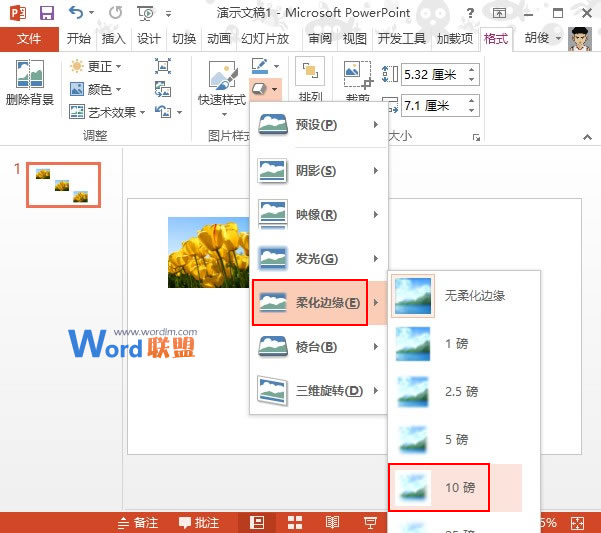601x533 pixels.
Task: Select the 格式 picture tools tab
Action: click(x=496, y=39)
